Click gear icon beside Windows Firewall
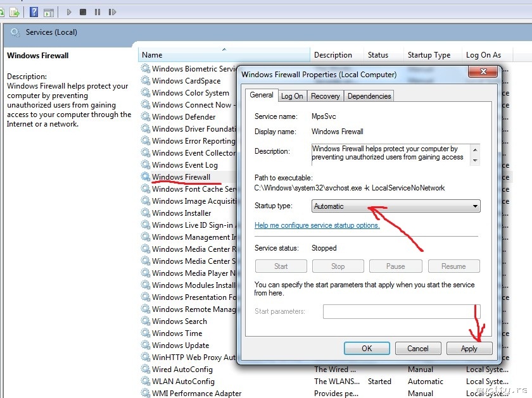The image size is (532, 398). coord(146,177)
